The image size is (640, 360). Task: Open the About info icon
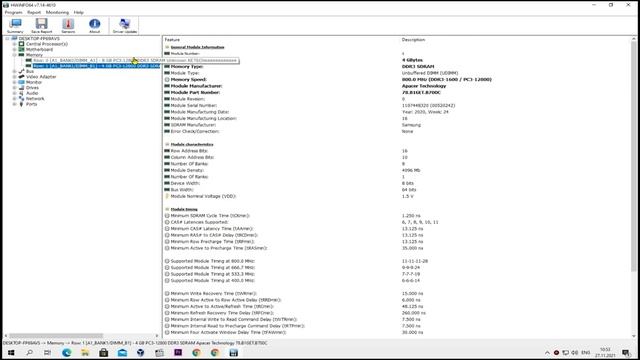tap(95, 26)
